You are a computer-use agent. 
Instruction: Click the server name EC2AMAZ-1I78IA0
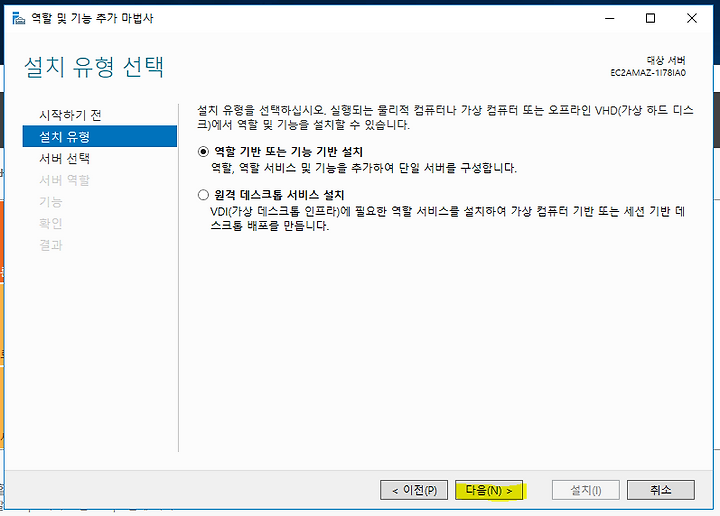point(648,73)
